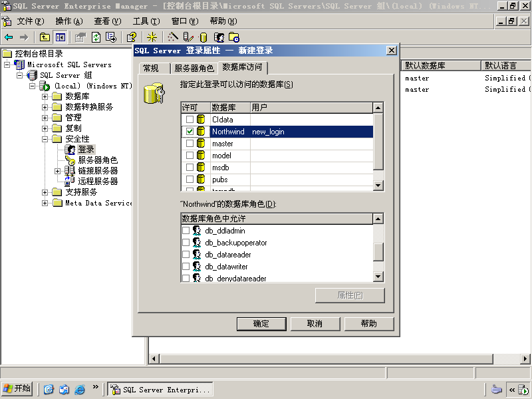Select the 登录 login icon in tree

coord(70,149)
